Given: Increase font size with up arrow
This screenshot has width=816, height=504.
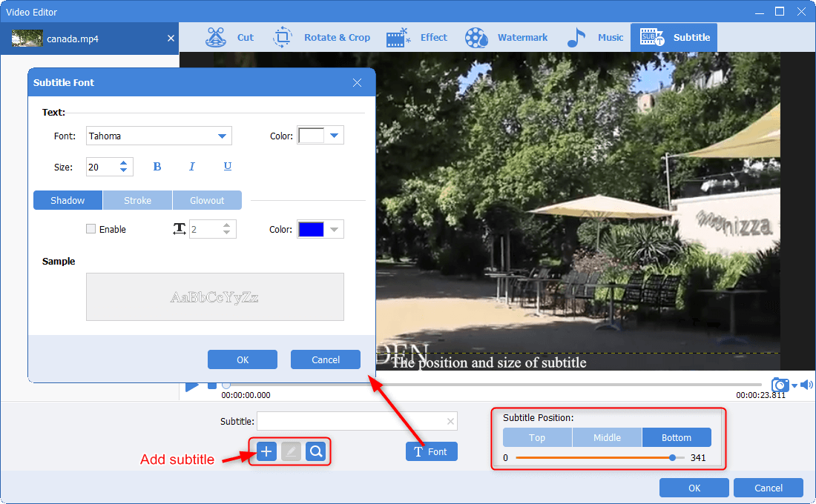Looking at the screenshot, I should coord(124,163).
